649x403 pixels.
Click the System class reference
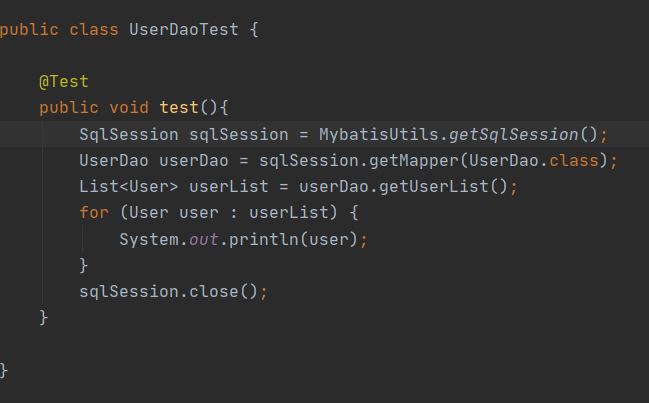pyautogui.click(x=149, y=239)
